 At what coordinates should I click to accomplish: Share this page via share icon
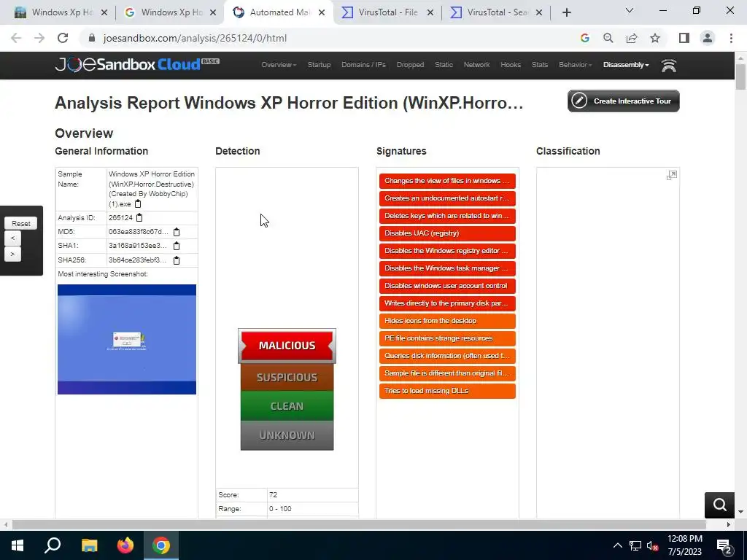[x=632, y=38]
